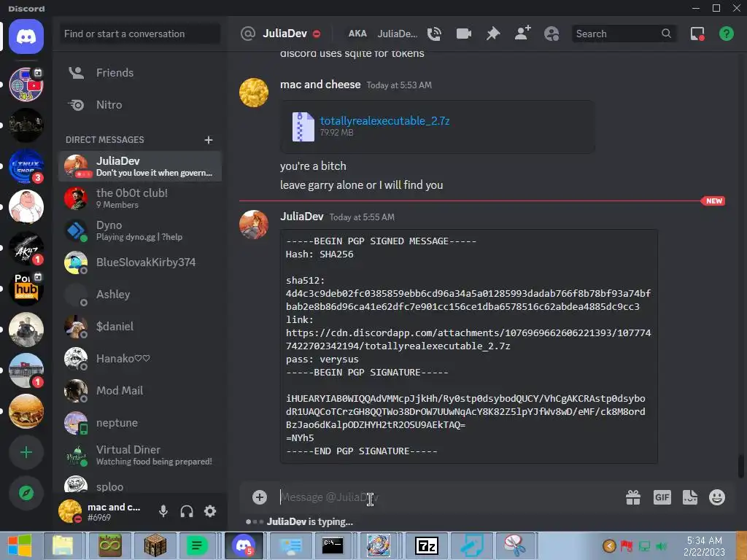Click the NEW messages marker
This screenshot has height=560, width=747.
pos(713,201)
